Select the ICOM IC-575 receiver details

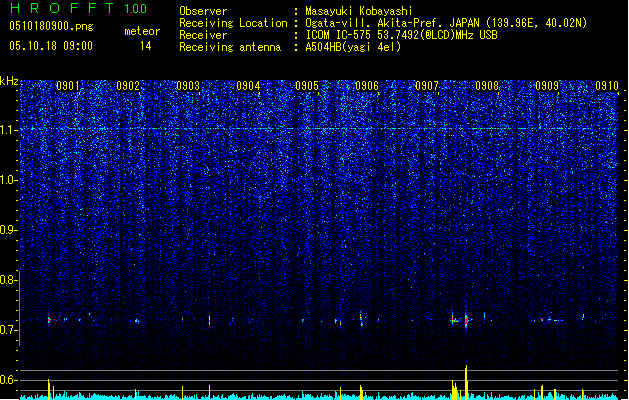pos(402,35)
